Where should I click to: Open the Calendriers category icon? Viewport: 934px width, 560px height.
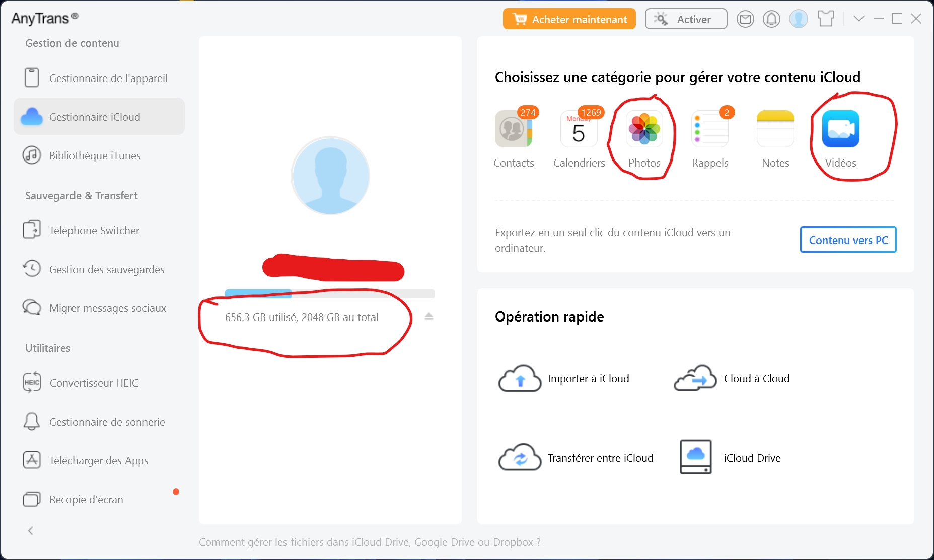click(579, 129)
